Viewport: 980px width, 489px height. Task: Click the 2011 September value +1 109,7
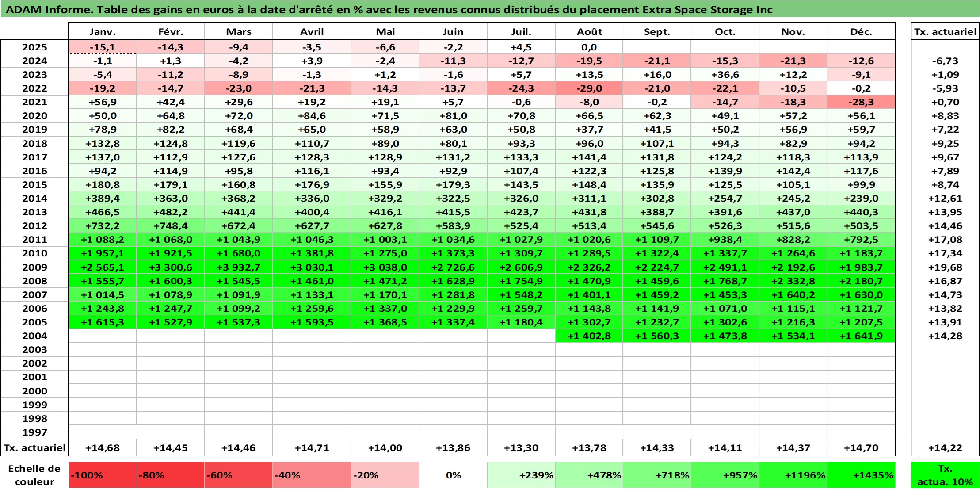[657, 240]
